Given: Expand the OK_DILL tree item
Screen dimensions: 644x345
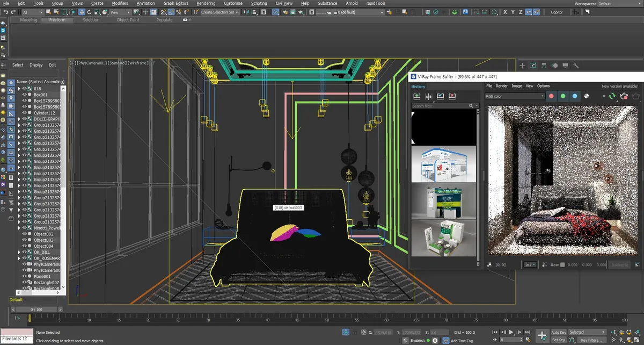Looking at the screenshot, I should [19, 252].
